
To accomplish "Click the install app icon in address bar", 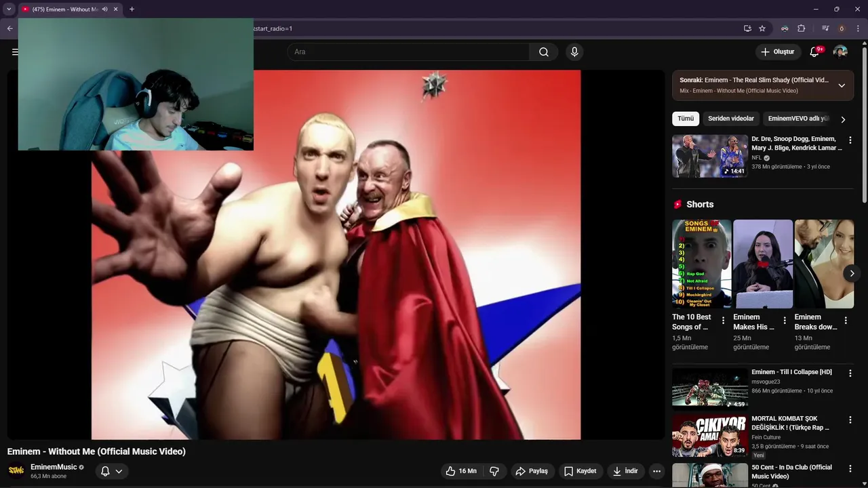I will coord(747,28).
